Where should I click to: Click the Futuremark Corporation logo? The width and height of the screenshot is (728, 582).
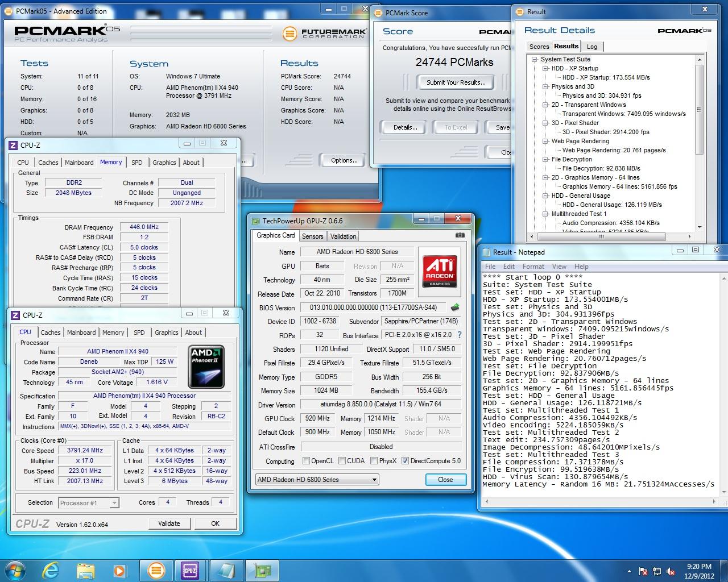click(x=323, y=34)
